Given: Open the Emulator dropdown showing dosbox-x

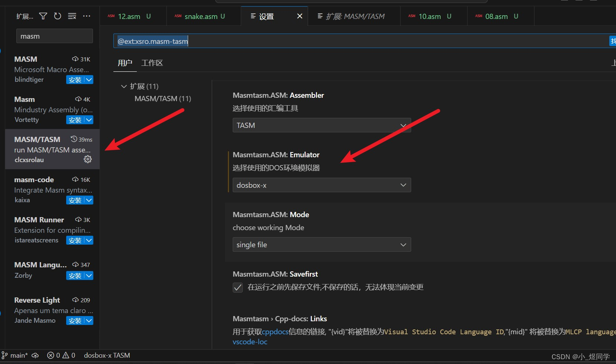Looking at the screenshot, I should pyautogui.click(x=322, y=185).
